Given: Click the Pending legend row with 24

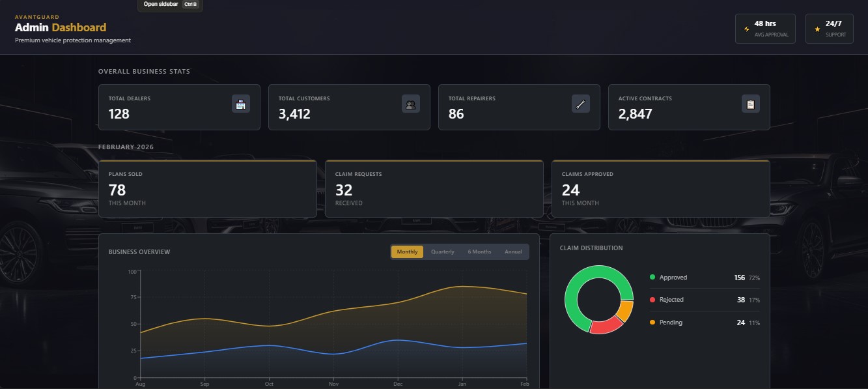Looking at the screenshot, I should click(705, 323).
